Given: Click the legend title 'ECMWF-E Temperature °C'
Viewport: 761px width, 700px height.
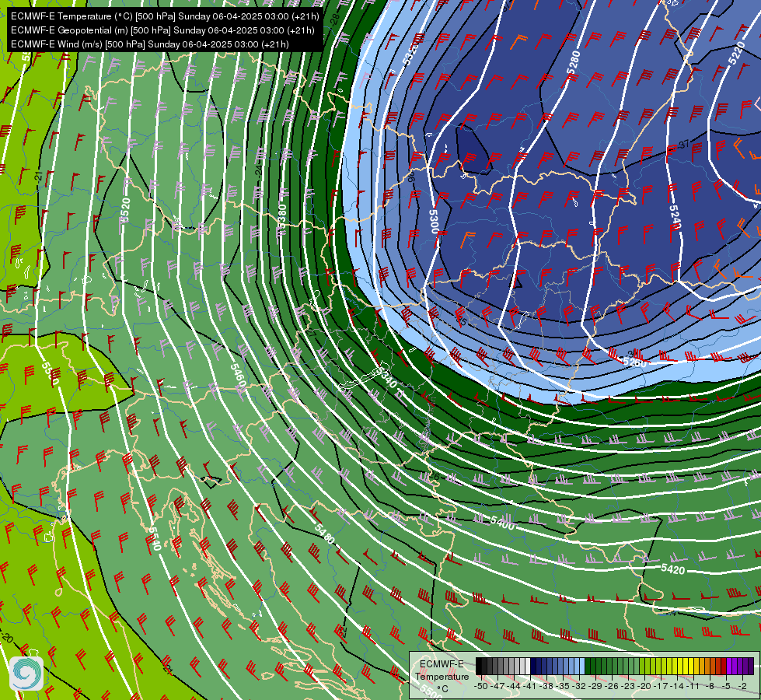Looking at the screenshot, I should click(x=442, y=676).
